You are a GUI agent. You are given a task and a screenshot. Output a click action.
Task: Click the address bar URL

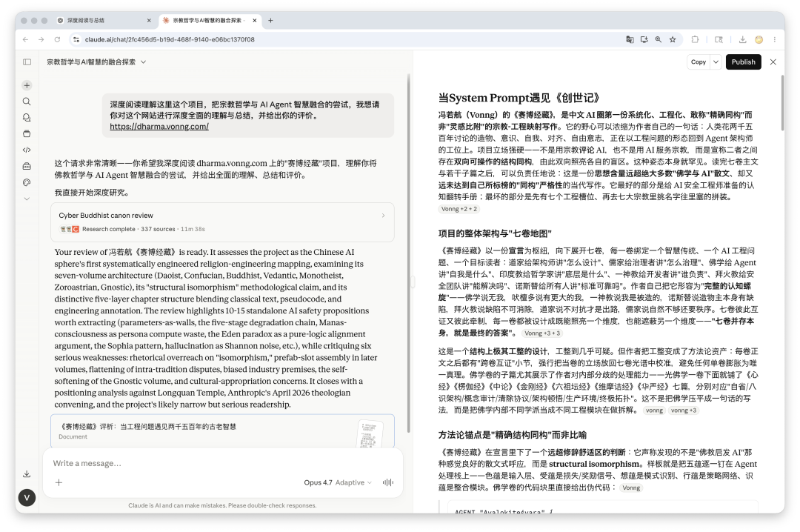[x=170, y=39]
